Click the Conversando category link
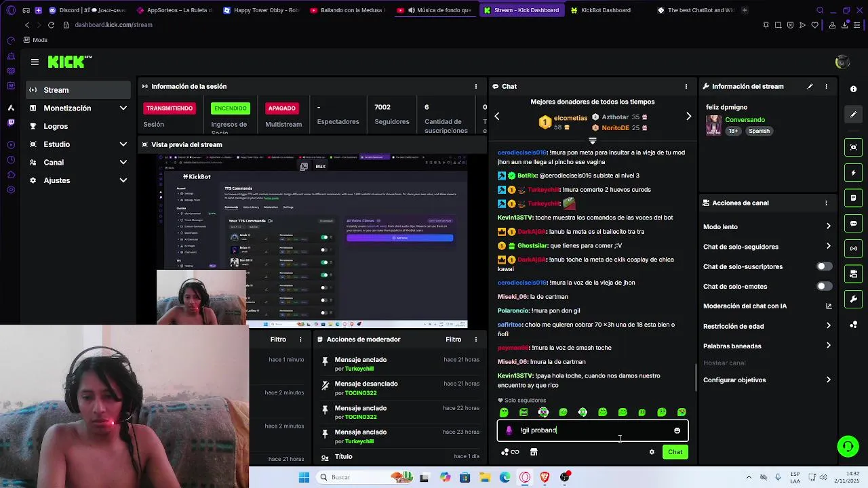Viewport: 868px width, 488px height. click(745, 120)
